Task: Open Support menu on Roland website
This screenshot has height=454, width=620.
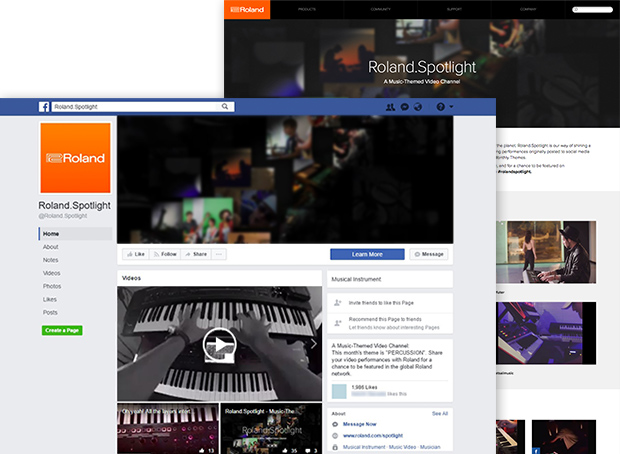Action: coord(454,9)
